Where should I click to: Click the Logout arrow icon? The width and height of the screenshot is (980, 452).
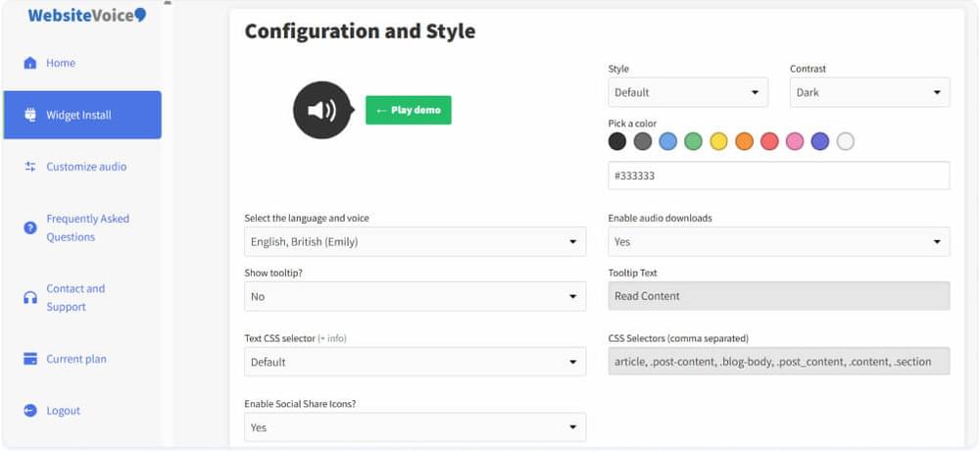click(x=30, y=411)
